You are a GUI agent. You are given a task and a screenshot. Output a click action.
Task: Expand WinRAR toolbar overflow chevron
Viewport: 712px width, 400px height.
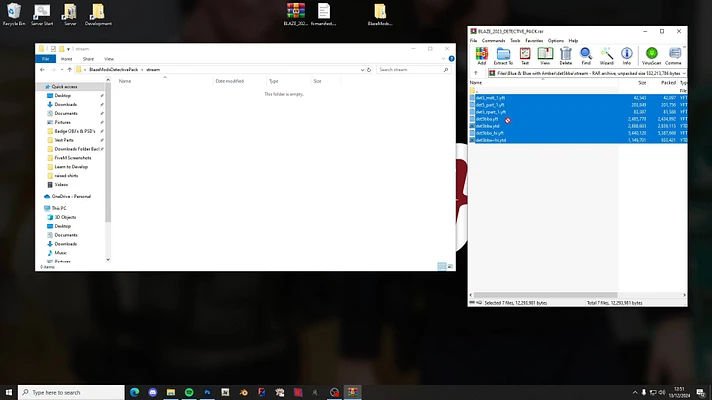684,48
